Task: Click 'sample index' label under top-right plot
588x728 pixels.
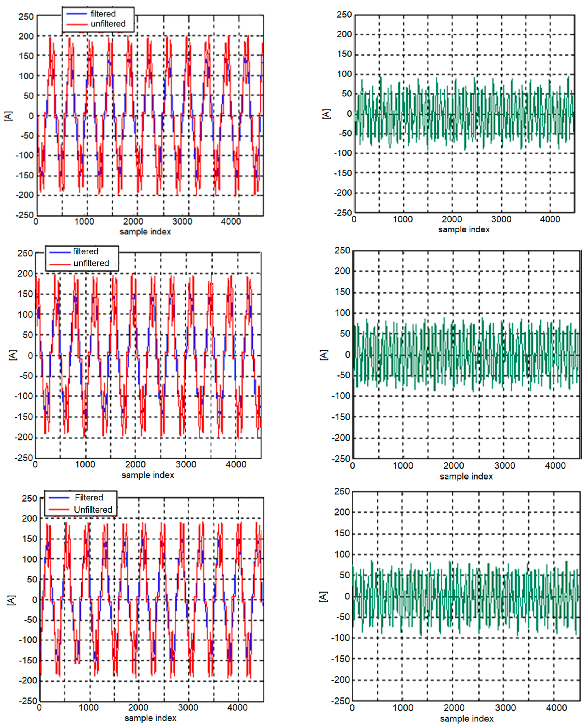Action: pos(464,229)
